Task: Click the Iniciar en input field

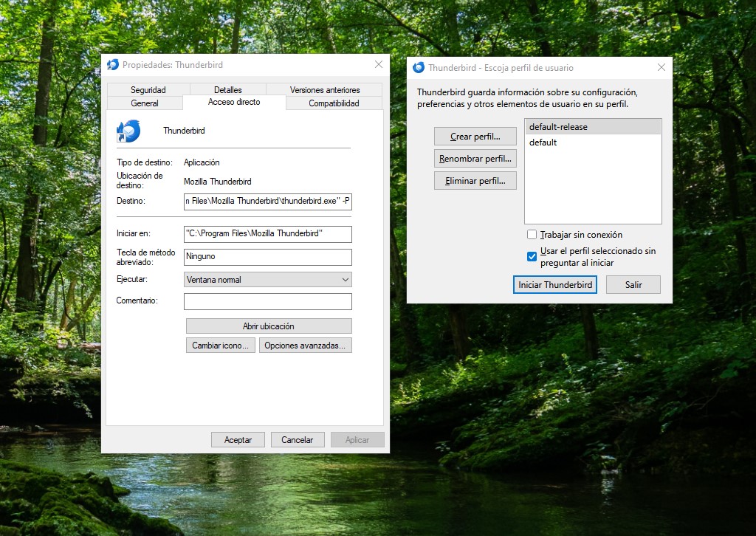Action: pos(267,234)
